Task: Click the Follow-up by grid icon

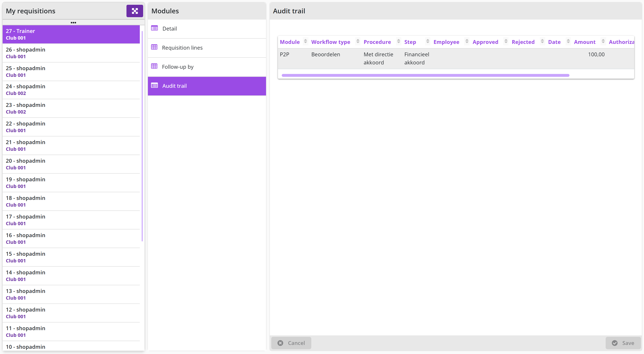Action: (x=154, y=66)
